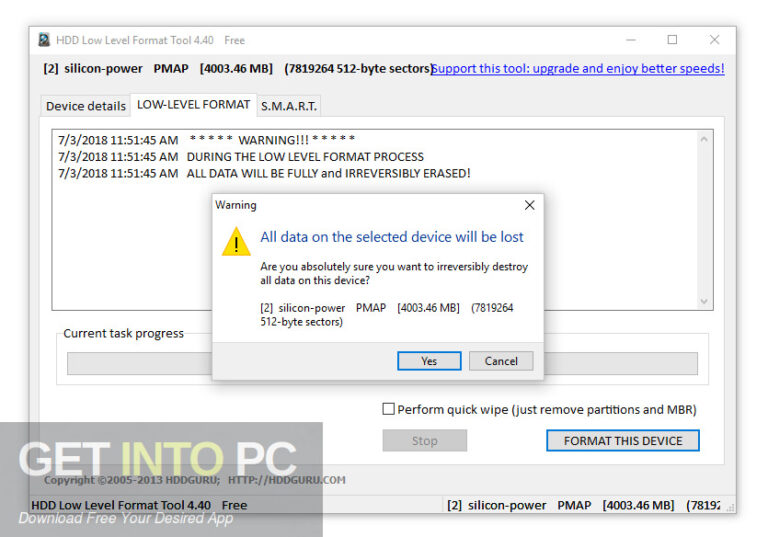This screenshot has width=768, height=537.
Task: Close the HDD Low Level Format Tool window
Action: (715, 40)
